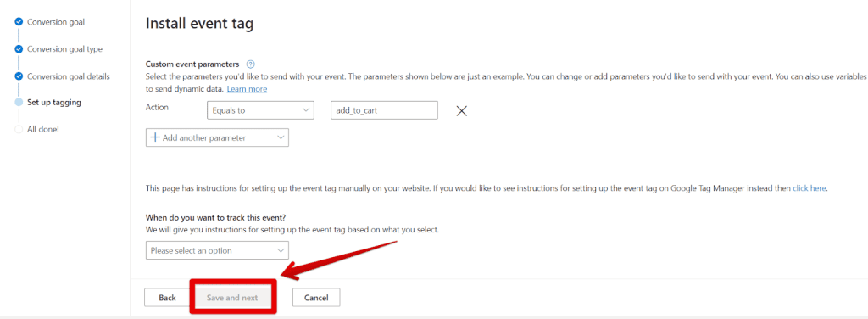Click the All done! step circle
Viewport: 868px width, 319px height.
coord(19,129)
